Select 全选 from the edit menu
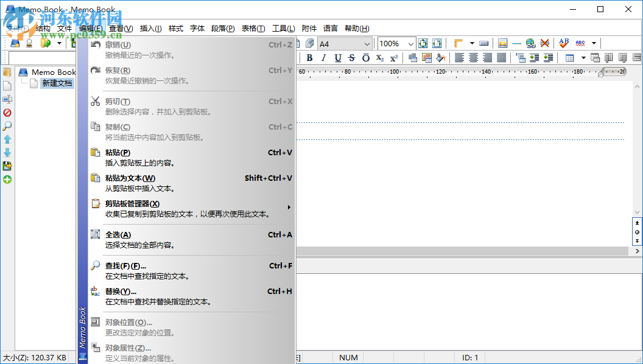 pos(122,234)
